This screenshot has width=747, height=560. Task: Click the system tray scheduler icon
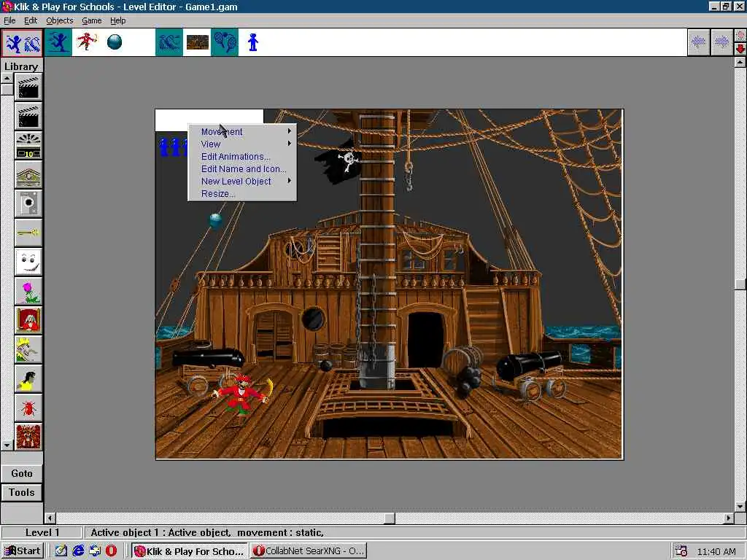click(x=682, y=551)
